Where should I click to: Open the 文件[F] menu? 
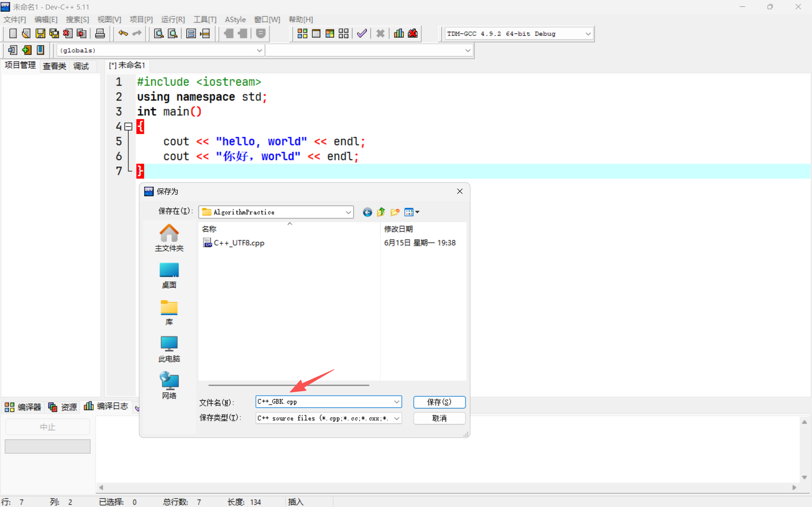15,20
